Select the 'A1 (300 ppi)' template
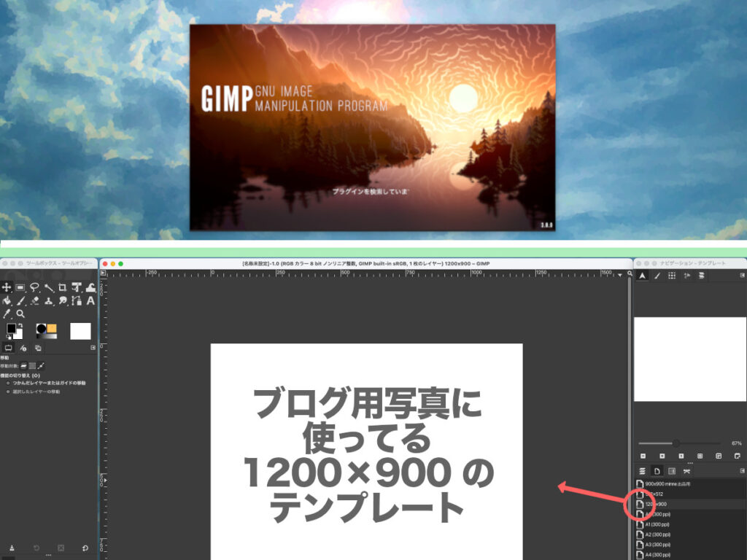 pyautogui.click(x=690, y=524)
